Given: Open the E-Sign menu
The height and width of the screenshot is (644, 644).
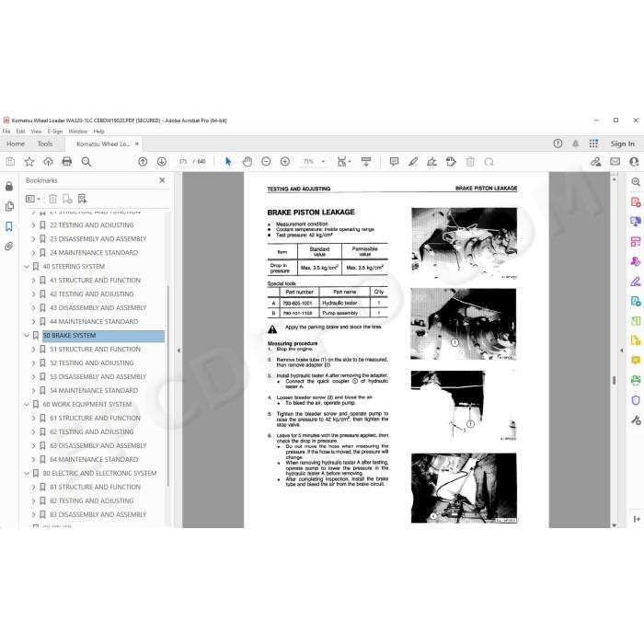Looking at the screenshot, I should coord(55,132).
